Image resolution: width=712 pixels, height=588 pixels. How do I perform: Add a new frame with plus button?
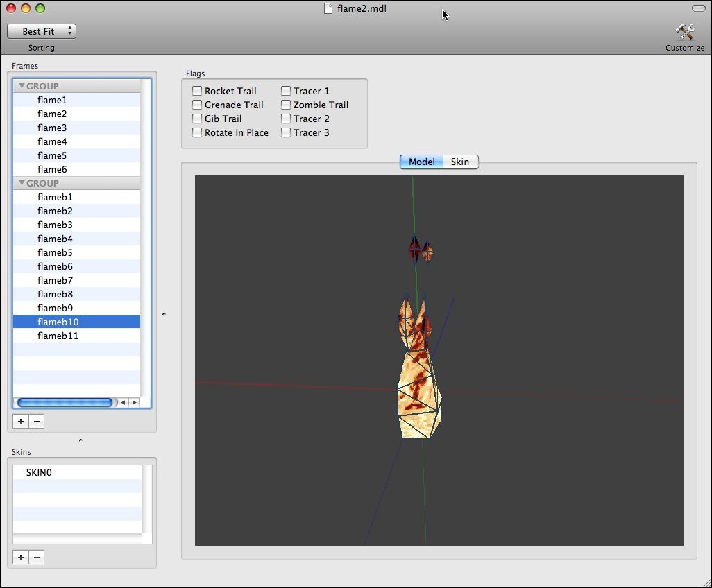click(x=21, y=421)
